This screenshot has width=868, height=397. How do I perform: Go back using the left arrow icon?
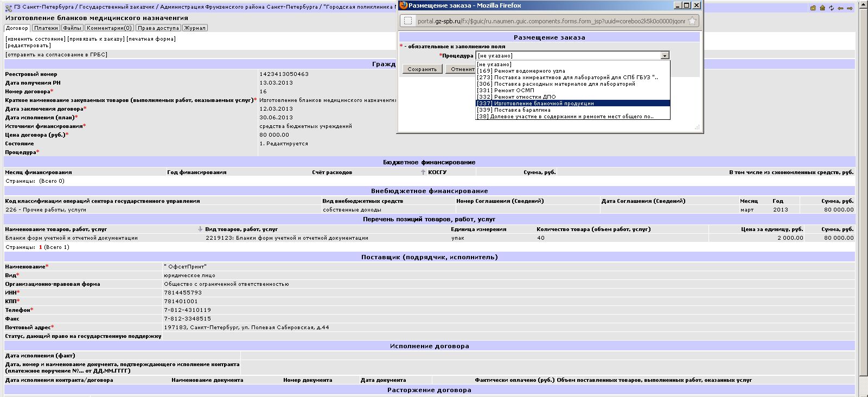click(x=841, y=8)
